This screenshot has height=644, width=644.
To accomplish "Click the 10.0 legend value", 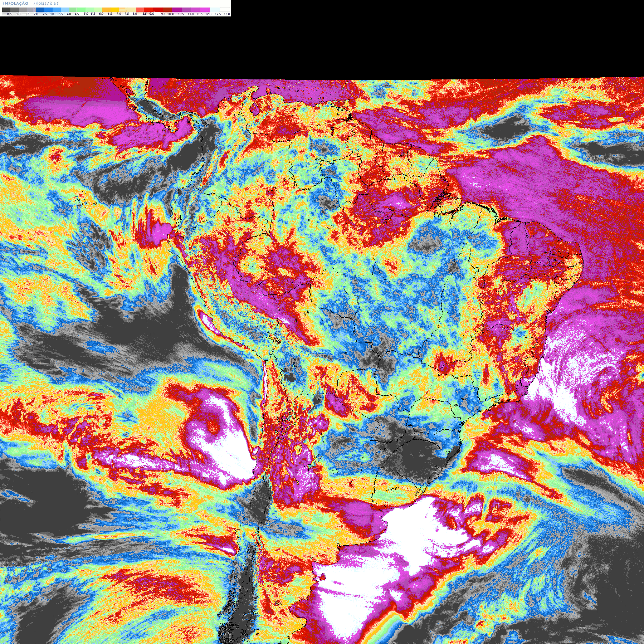I will pyautogui.click(x=171, y=14).
